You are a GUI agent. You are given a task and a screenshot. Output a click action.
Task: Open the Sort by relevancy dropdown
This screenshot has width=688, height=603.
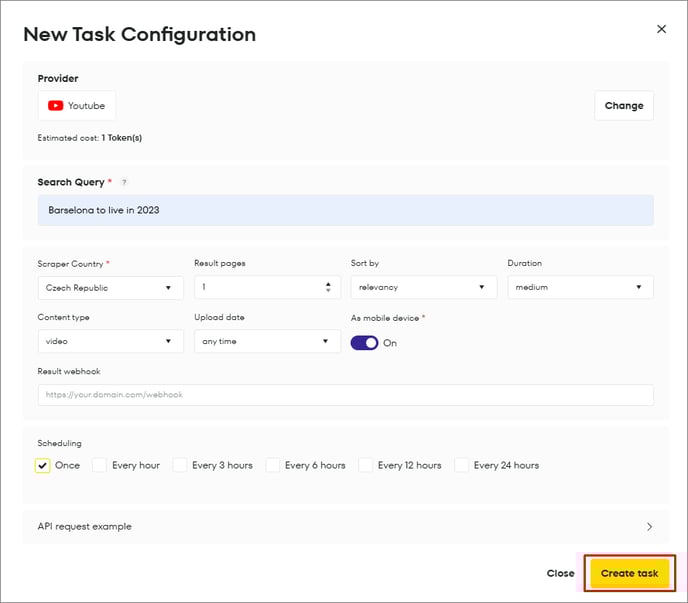point(424,287)
